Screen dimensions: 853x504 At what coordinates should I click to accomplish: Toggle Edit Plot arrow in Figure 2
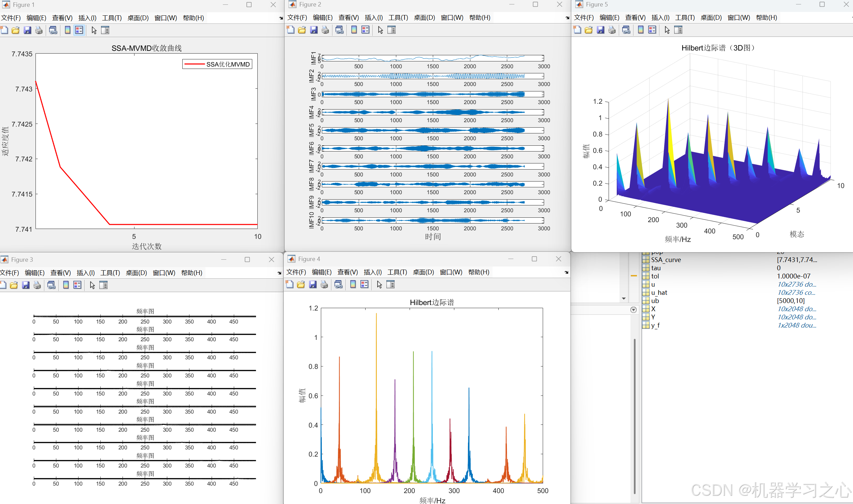point(380,30)
